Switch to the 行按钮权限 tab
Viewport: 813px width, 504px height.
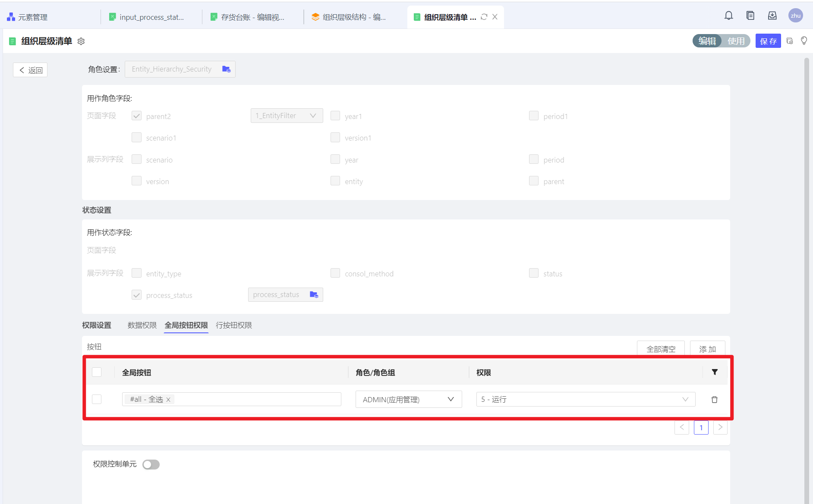click(233, 326)
